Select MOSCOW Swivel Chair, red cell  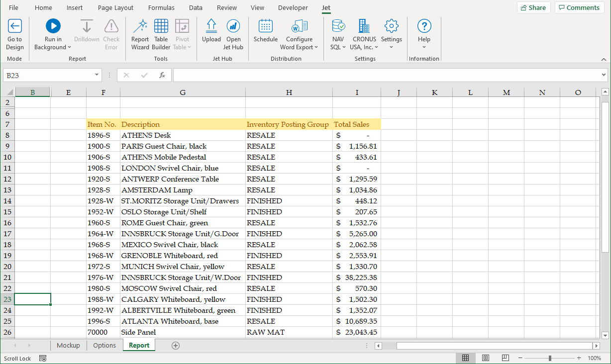[x=183, y=288]
